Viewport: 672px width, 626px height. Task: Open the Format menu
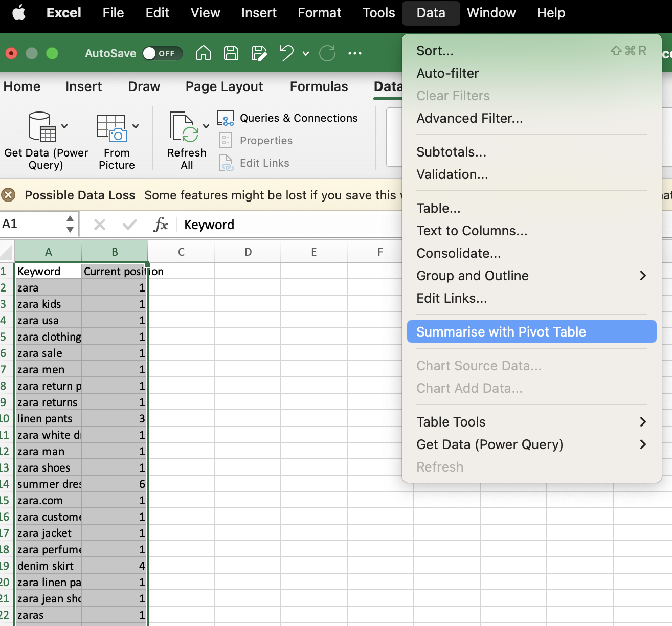[319, 13]
